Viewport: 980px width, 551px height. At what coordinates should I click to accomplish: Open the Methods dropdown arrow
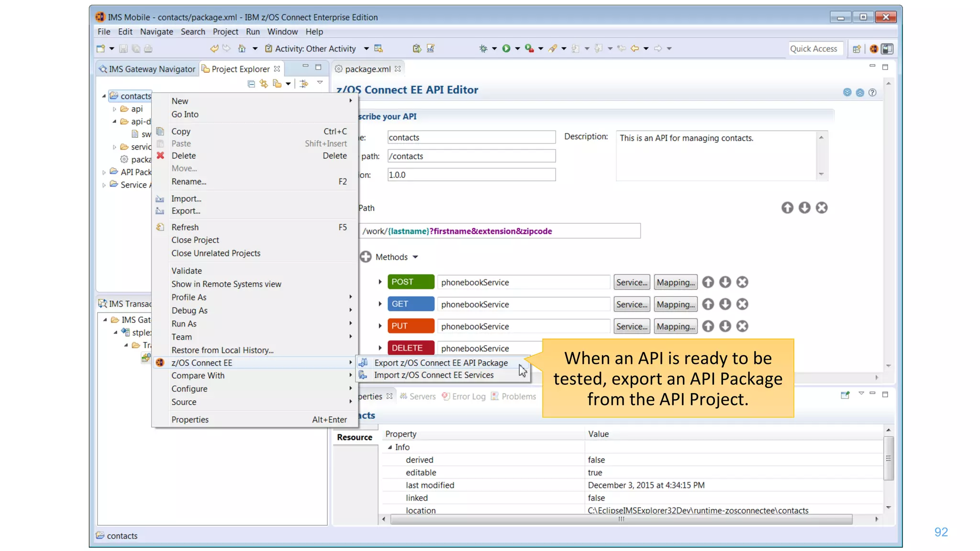pos(415,257)
